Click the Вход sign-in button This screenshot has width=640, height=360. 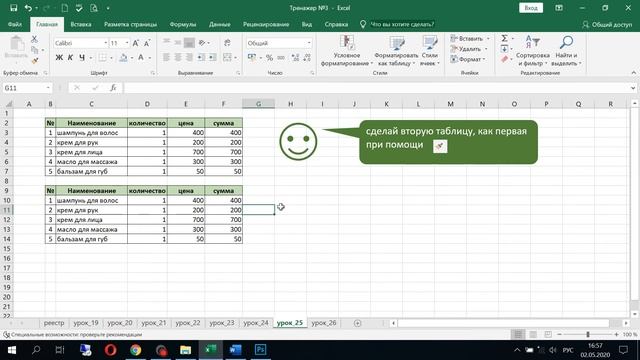(531, 8)
